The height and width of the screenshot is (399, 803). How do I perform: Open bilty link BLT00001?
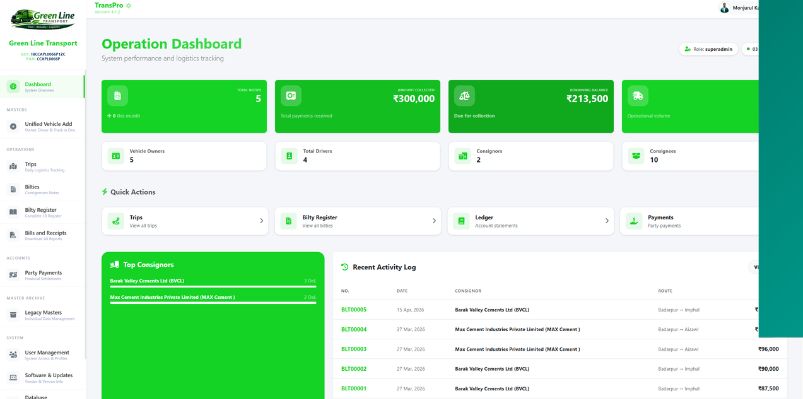point(354,388)
